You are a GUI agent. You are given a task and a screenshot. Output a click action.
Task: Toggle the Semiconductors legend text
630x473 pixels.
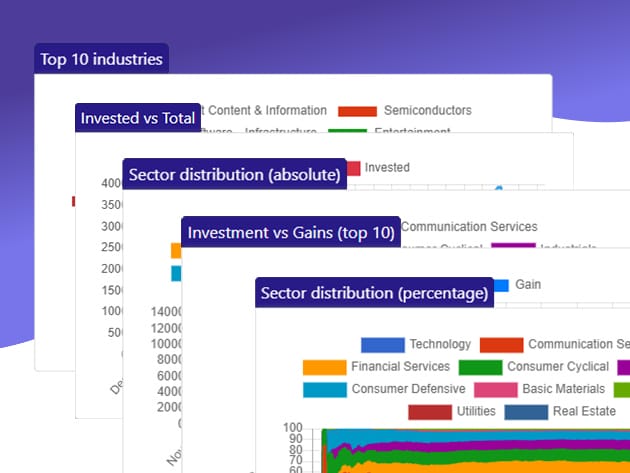[427, 111]
